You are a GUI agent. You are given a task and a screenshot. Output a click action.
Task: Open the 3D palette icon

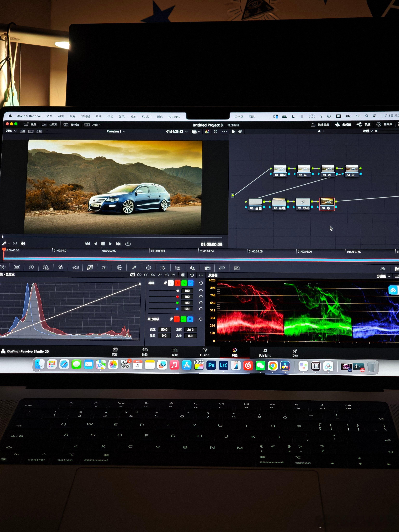pyautogui.click(x=237, y=268)
